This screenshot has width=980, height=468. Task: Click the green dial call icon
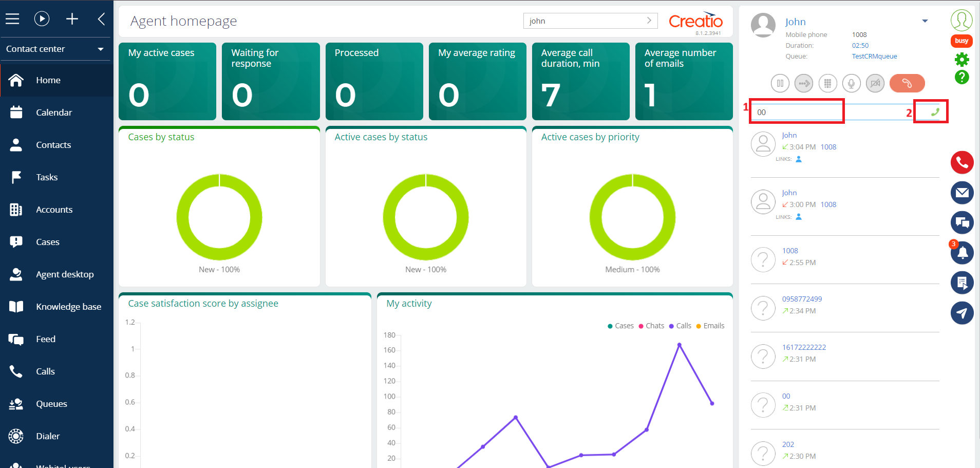coord(935,112)
